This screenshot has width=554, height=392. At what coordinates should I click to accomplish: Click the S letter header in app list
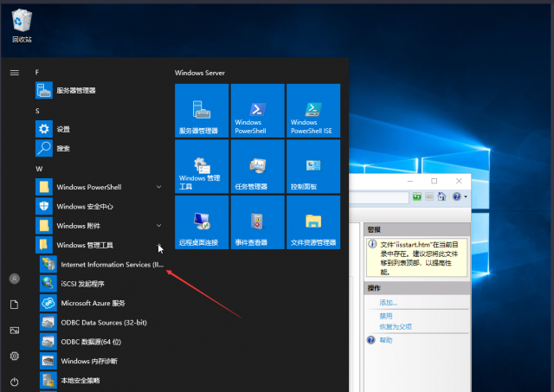click(37, 111)
